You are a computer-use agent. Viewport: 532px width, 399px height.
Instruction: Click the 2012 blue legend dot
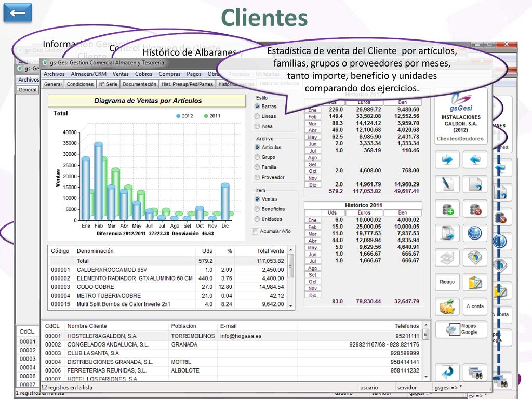(178, 116)
